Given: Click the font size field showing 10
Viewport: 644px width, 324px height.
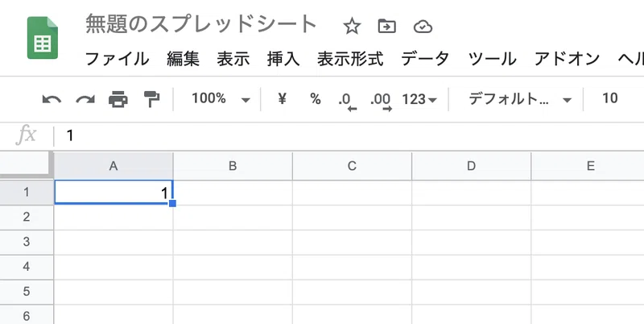Looking at the screenshot, I should click(x=610, y=98).
